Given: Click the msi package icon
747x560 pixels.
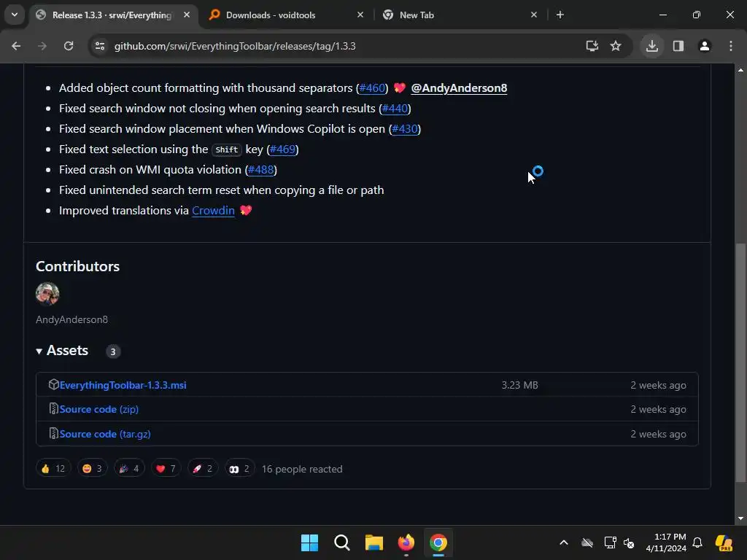Looking at the screenshot, I should point(53,384).
